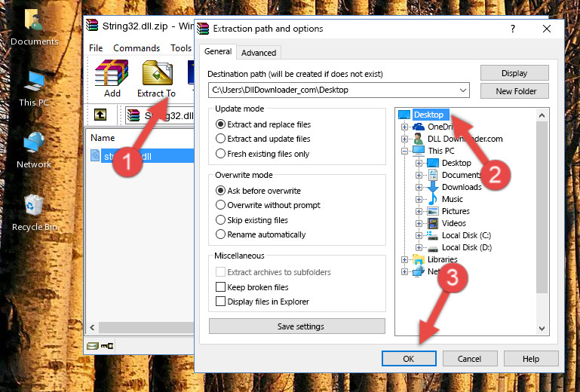Select the Libraries folder icon in tree
580x392 pixels.
[419, 259]
